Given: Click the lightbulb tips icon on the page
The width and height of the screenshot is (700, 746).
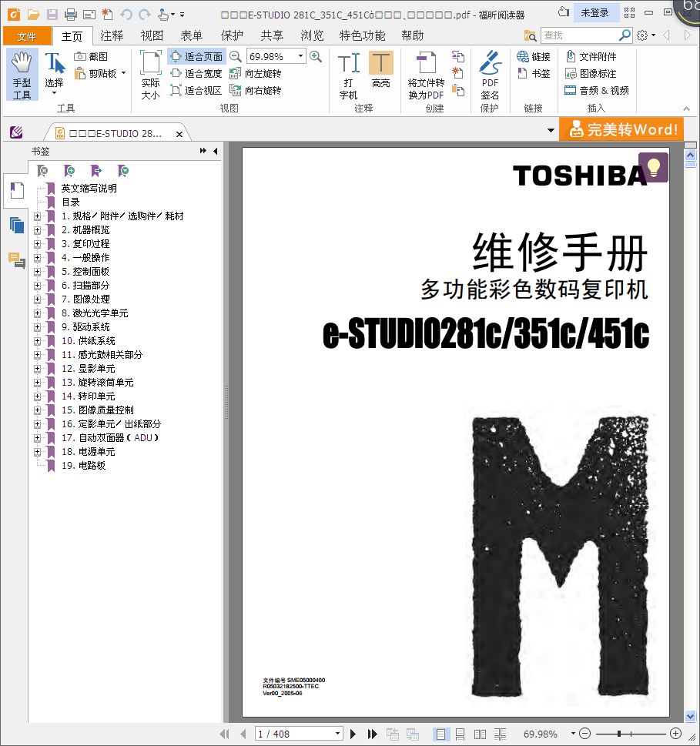Looking at the screenshot, I should [653, 167].
